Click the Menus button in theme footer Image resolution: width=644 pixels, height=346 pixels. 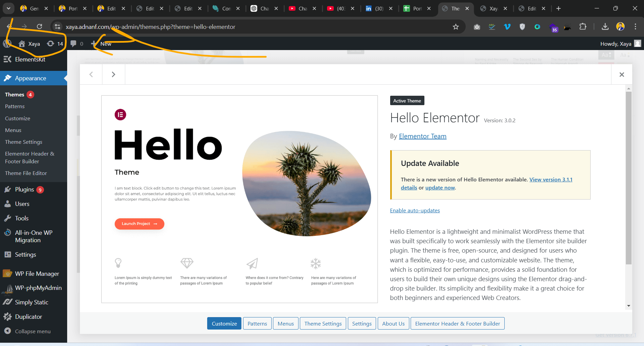click(286, 323)
